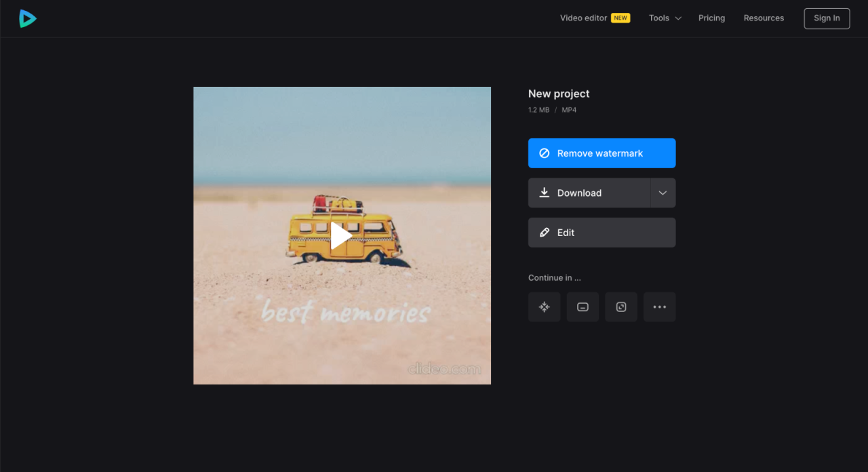Open the three-dot more tools icon
Screen dimensions: 868x472
coord(659,307)
